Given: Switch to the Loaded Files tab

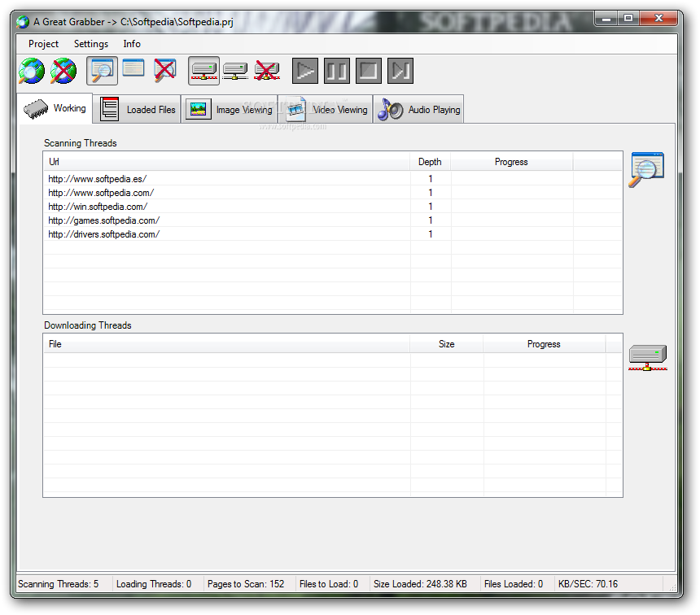Looking at the screenshot, I should point(137,109).
